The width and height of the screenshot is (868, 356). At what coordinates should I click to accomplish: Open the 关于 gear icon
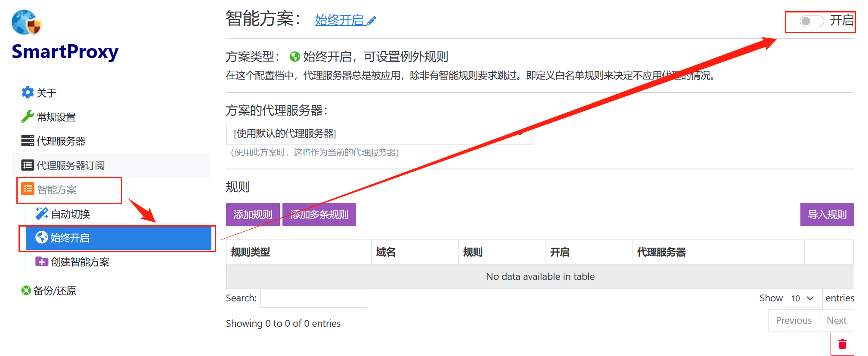click(28, 92)
